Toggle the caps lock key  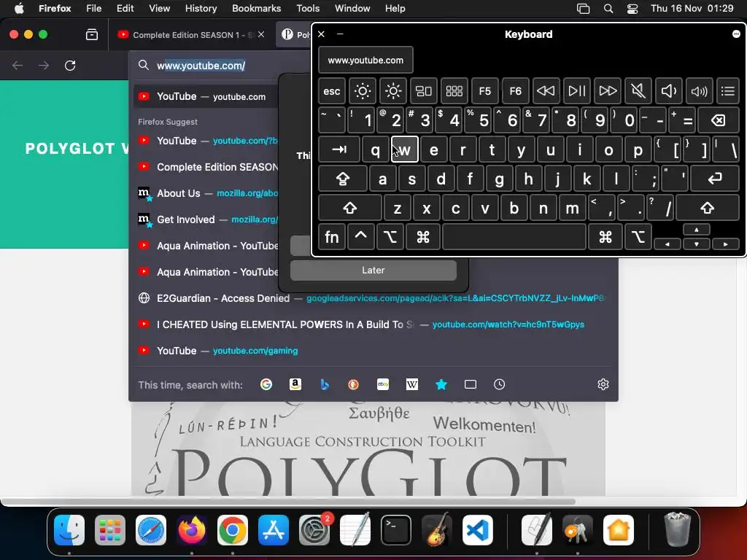tap(343, 179)
